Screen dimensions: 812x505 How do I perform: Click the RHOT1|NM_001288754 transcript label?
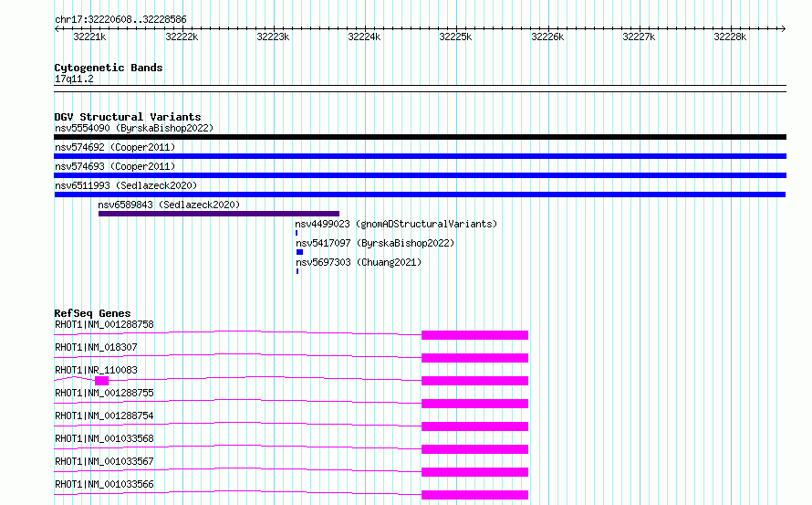point(104,416)
